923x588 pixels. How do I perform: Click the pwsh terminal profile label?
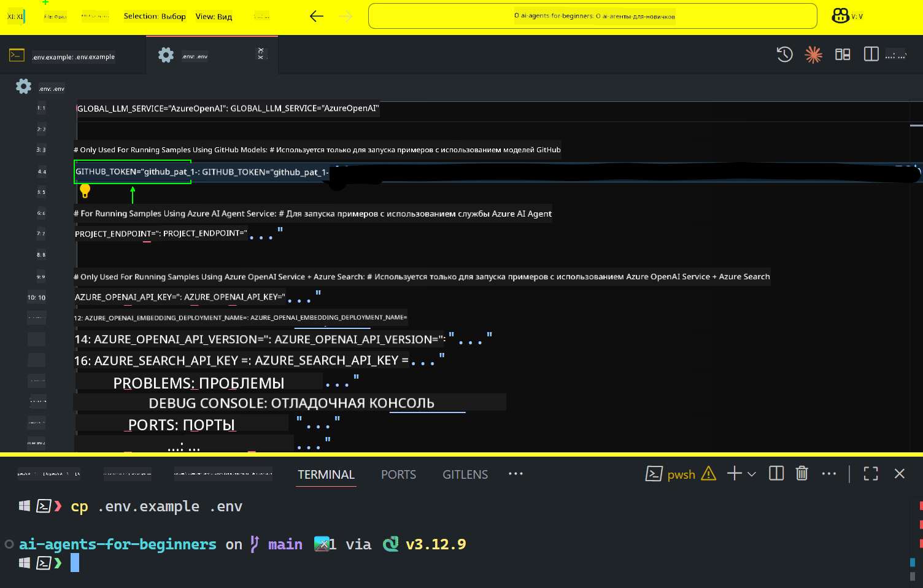(681, 474)
